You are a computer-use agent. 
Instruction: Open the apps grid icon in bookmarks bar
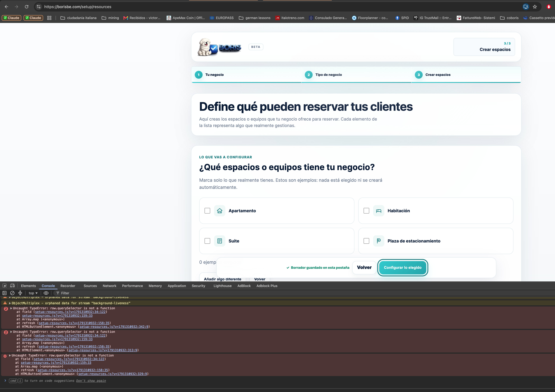(49, 18)
